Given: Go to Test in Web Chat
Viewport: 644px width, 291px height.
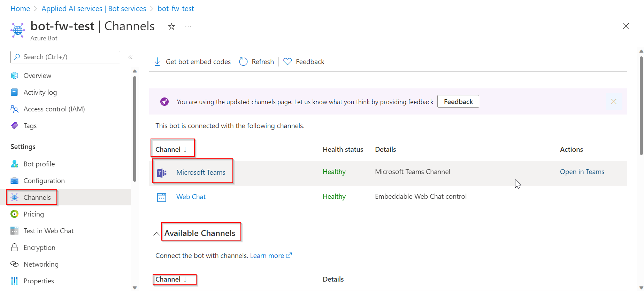Looking at the screenshot, I should (48, 231).
